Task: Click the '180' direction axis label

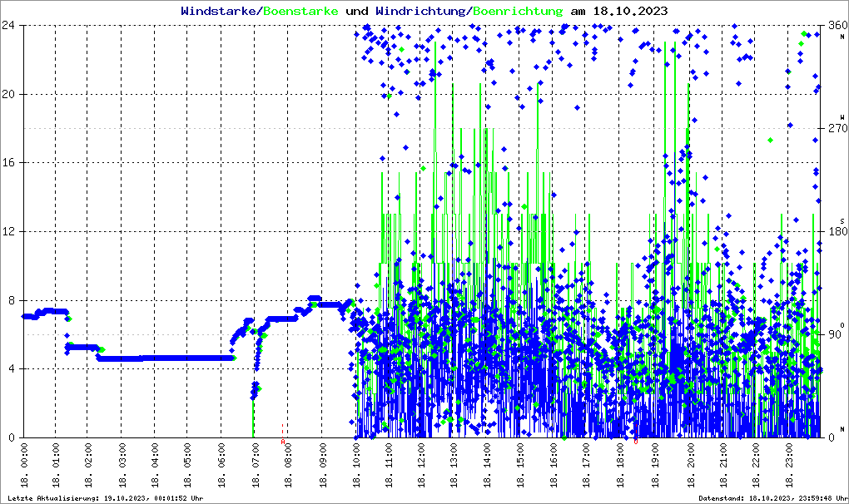Action: 837,231
